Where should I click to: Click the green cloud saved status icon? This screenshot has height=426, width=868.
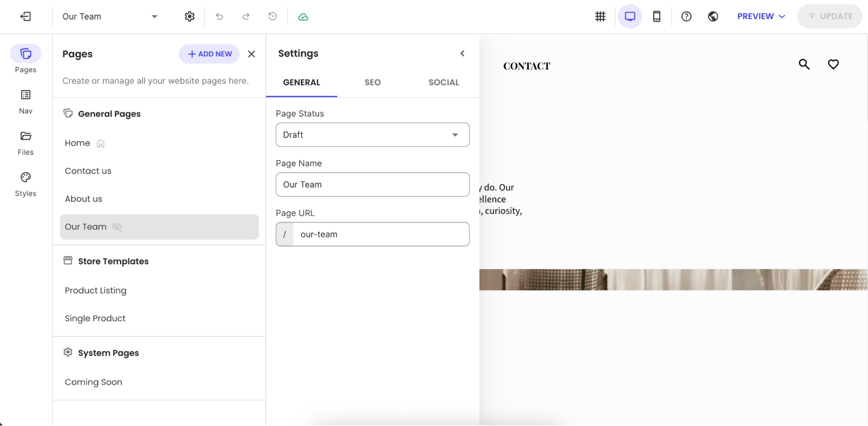coord(303,17)
